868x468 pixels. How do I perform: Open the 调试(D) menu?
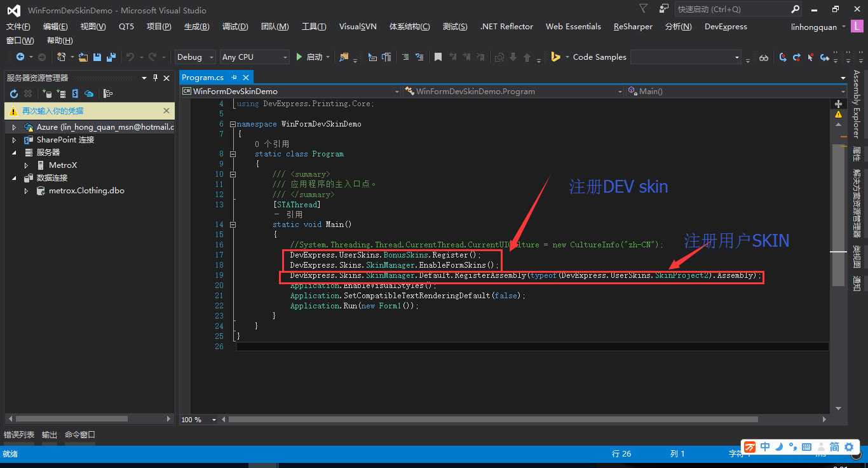(235, 27)
